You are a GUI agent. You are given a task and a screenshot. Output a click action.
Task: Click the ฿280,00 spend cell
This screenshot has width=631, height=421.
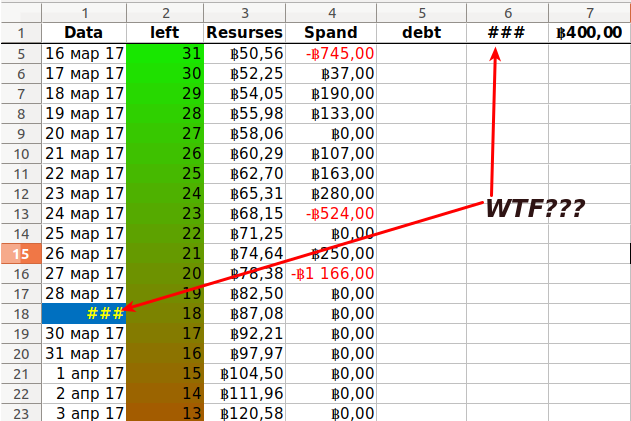(331, 194)
